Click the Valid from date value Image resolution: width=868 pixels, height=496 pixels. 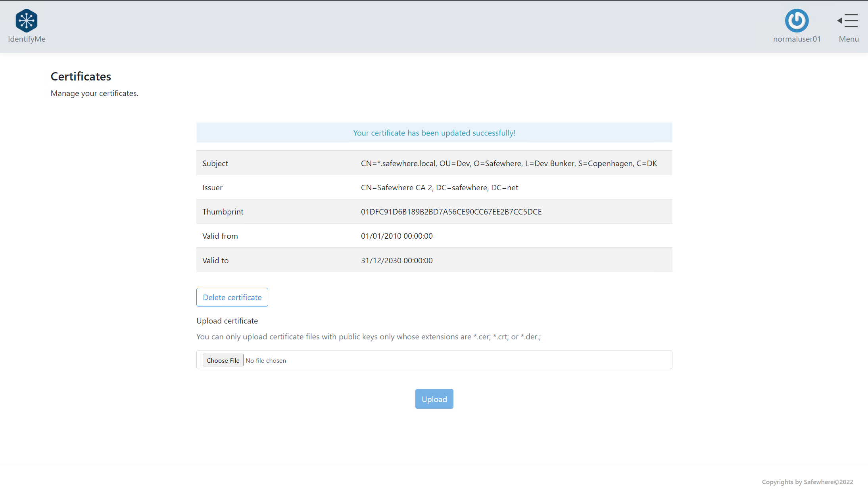coord(397,236)
